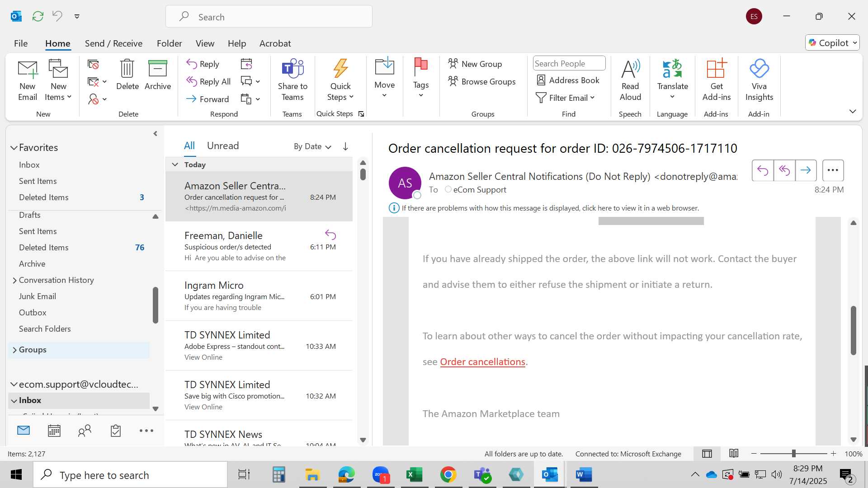868x488 pixels.
Task: Click the Search People field
Action: pyautogui.click(x=569, y=63)
